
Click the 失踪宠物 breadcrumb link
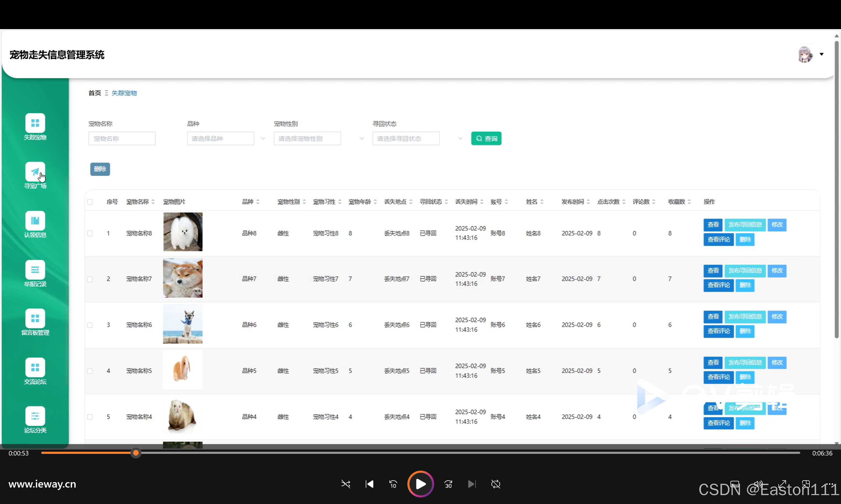click(x=124, y=93)
